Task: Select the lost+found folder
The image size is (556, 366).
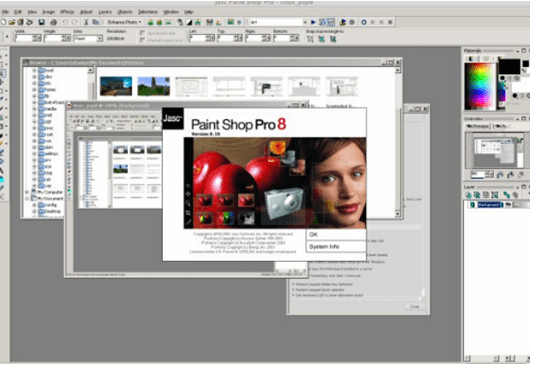Action: coord(51,102)
